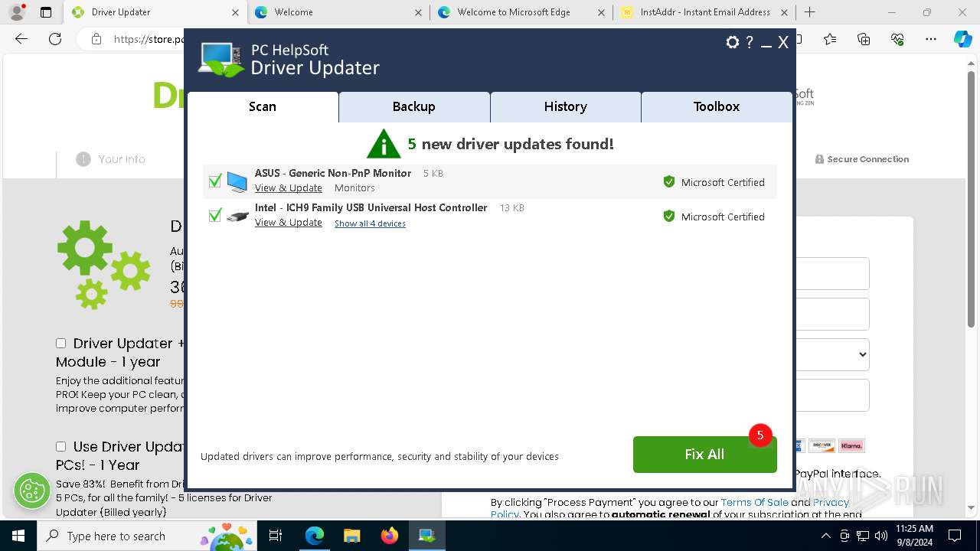The height and width of the screenshot is (551, 980).
Task: Click View & Update for Intel USB controller
Action: pyautogui.click(x=289, y=223)
